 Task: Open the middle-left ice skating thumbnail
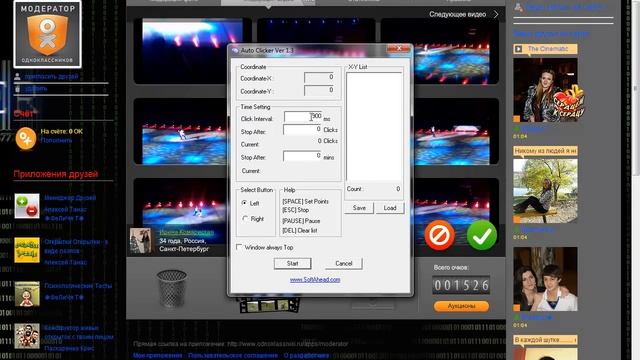tap(180, 131)
